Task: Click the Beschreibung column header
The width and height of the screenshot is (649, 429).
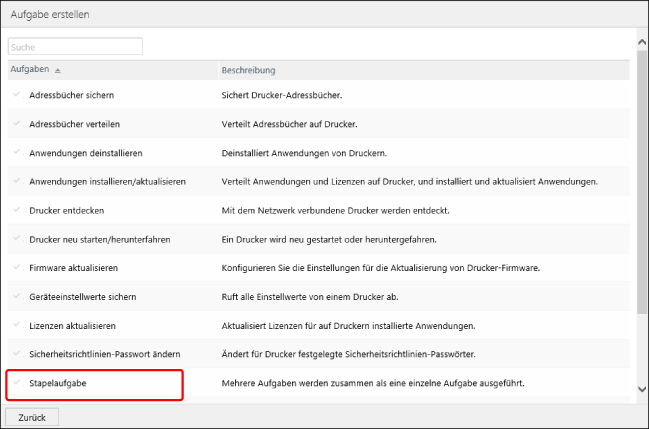Action: (x=248, y=71)
